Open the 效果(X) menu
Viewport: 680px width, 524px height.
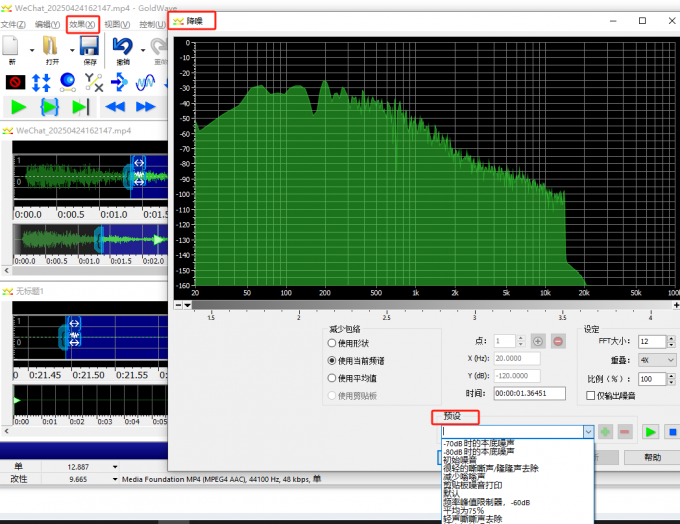click(82, 25)
